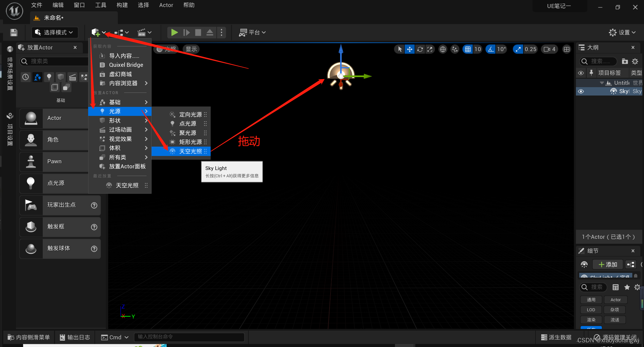The width and height of the screenshot is (644, 347).
Task: Open the 平台 platforms dropdown
Action: click(x=252, y=32)
